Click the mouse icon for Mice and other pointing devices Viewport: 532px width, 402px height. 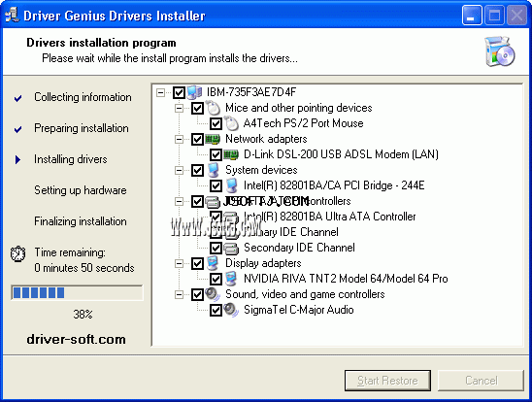click(x=214, y=108)
